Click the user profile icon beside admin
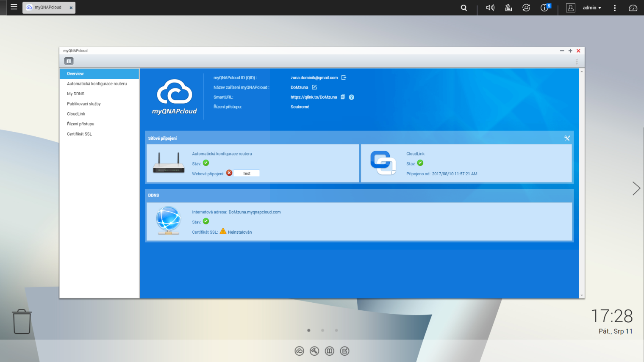The image size is (644, 362). pos(571,8)
